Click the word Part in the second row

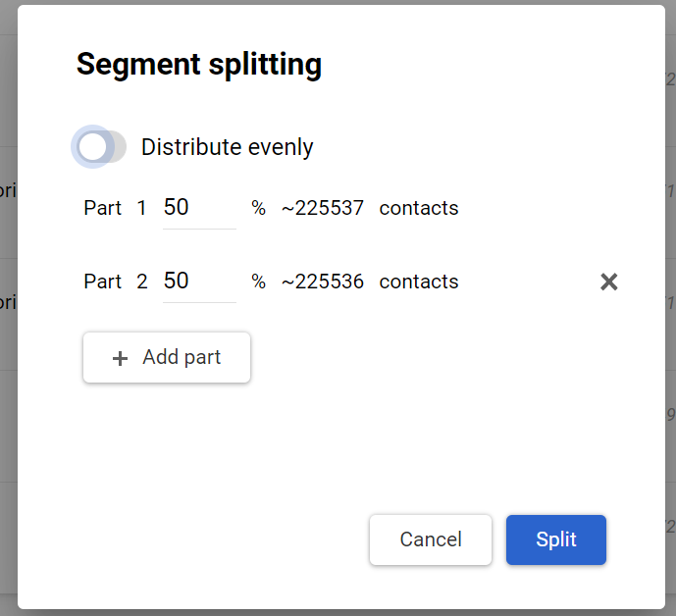point(103,282)
